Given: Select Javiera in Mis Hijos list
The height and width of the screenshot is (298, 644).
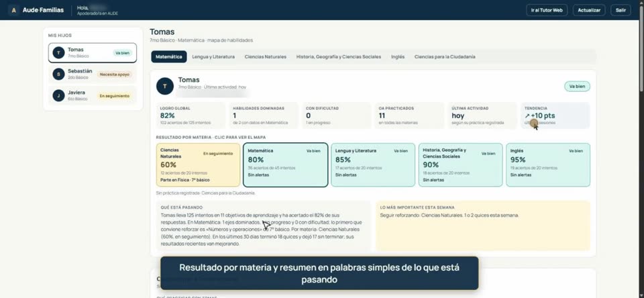Looking at the screenshot, I should 93,95.
